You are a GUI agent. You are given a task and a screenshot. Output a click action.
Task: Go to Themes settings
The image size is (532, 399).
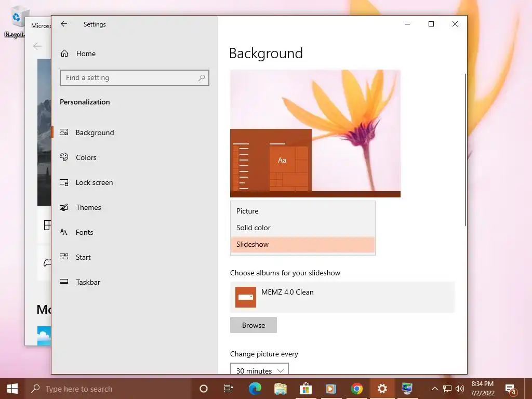point(135,207)
